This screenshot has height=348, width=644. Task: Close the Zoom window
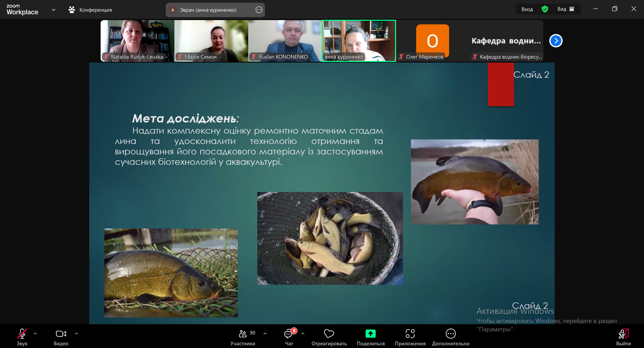(634, 9)
